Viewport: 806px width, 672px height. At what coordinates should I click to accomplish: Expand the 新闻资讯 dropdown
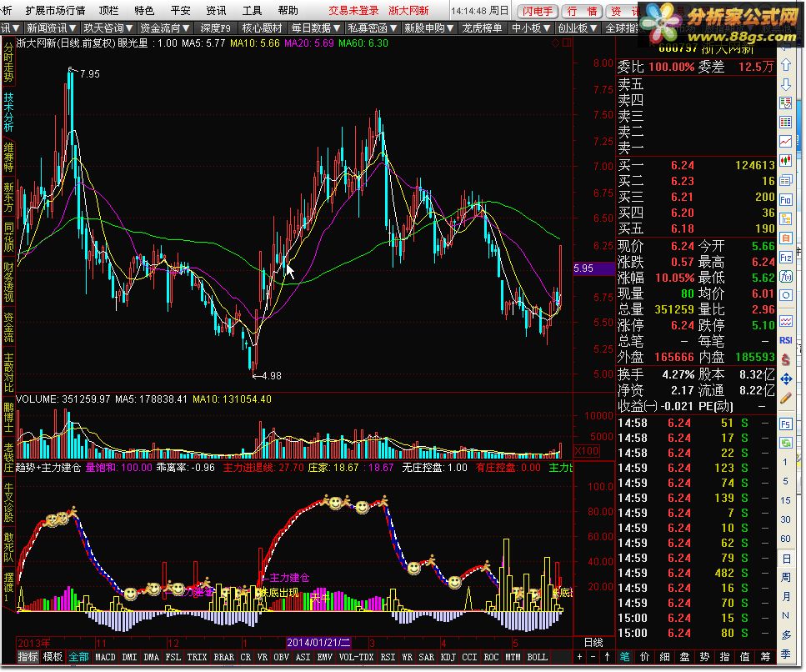coord(51,28)
